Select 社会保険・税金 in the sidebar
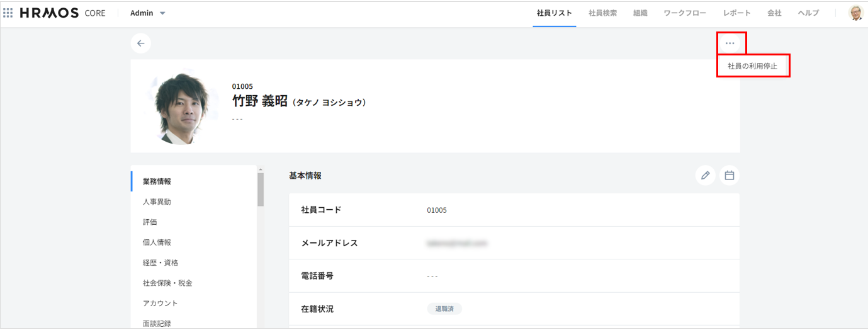The width and height of the screenshot is (868, 330). tap(167, 283)
